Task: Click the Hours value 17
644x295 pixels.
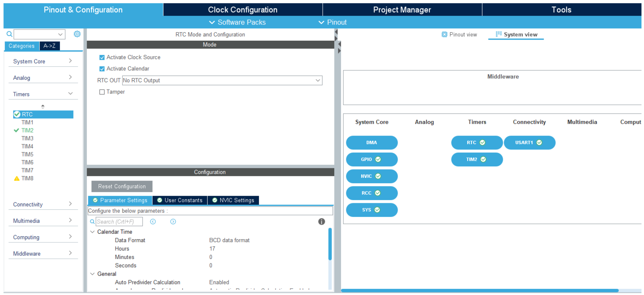Action: point(212,249)
